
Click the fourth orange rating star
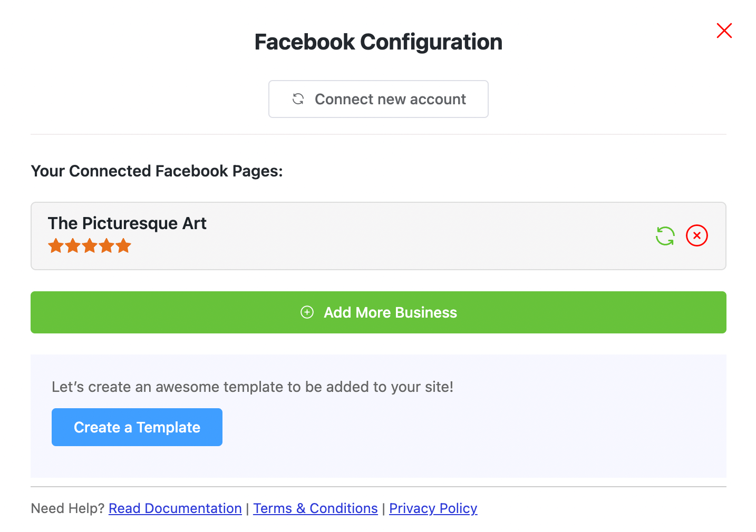click(x=106, y=245)
